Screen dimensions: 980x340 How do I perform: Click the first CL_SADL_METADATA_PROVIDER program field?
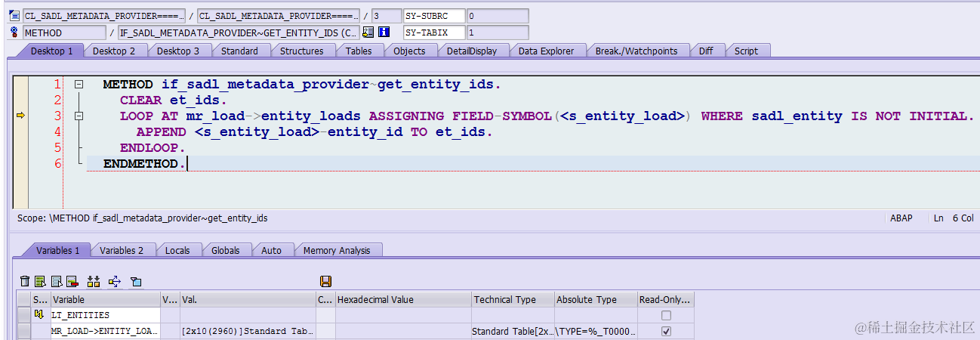pyautogui.click(x=103, y=15)
